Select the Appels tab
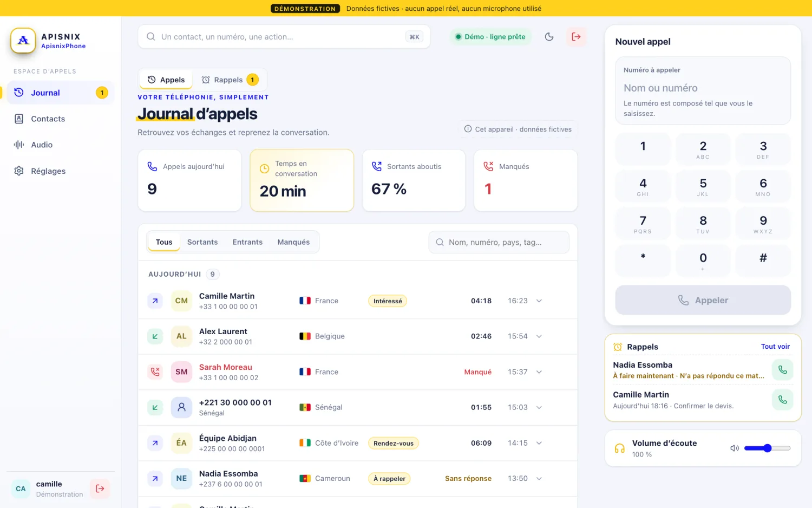 tap(166, 80)
